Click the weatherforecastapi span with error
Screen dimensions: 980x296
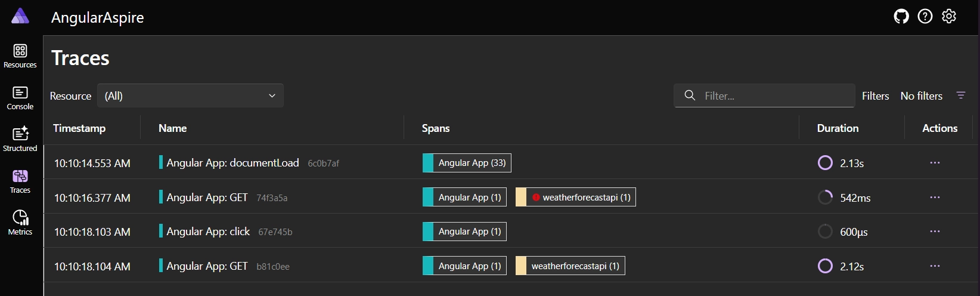click(x=580, y=198)
